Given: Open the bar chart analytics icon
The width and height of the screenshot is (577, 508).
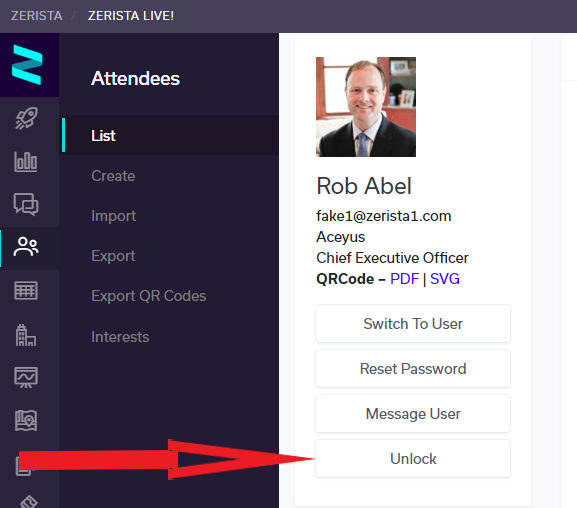Looking at the screenshot, I should (x=26, y=162).
